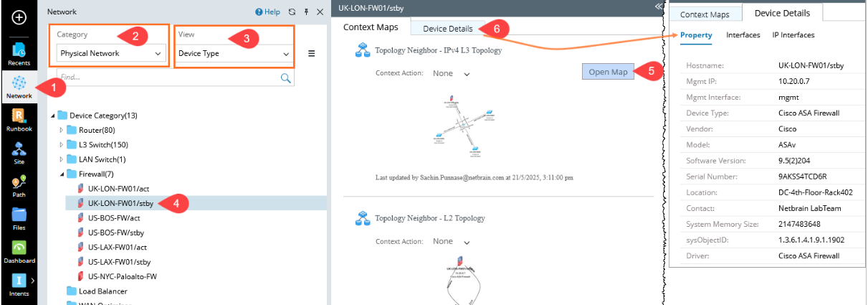Select the Network sidebar icon
This screenshot has width=868, height=305.
point(19,87)
